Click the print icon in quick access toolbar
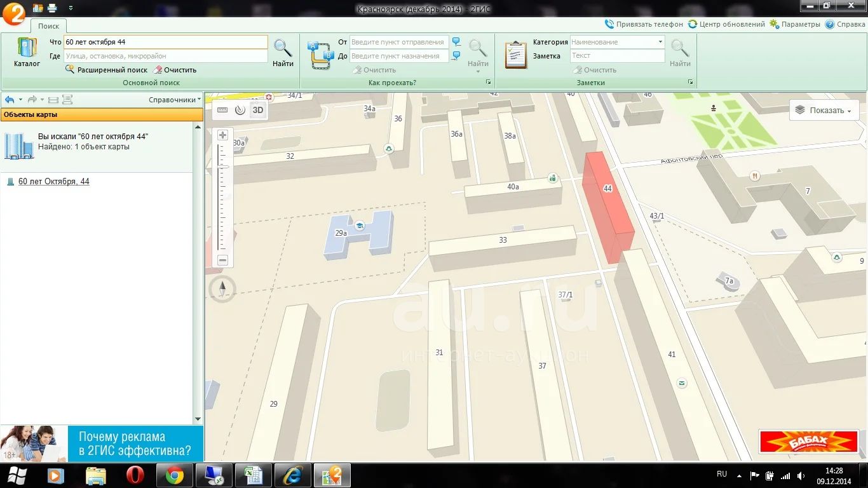868x488 pixels. pyautogui.click(x=52, y=8)
